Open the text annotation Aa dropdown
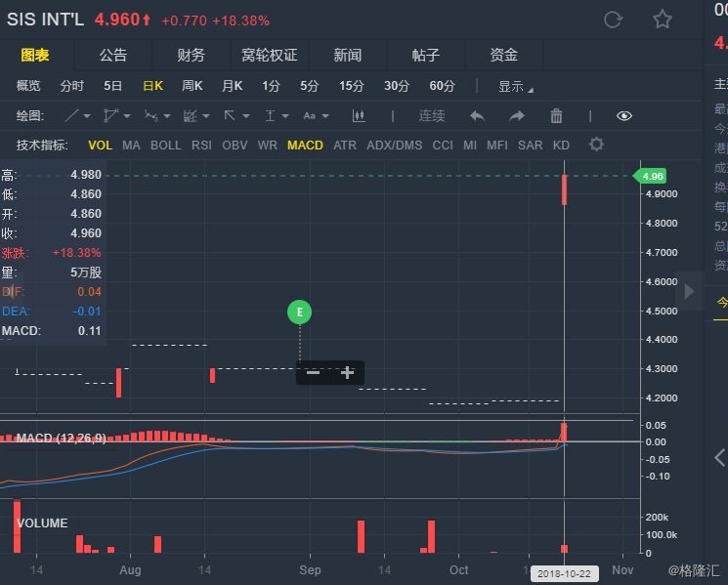728x585 pixels. (316, 116)
